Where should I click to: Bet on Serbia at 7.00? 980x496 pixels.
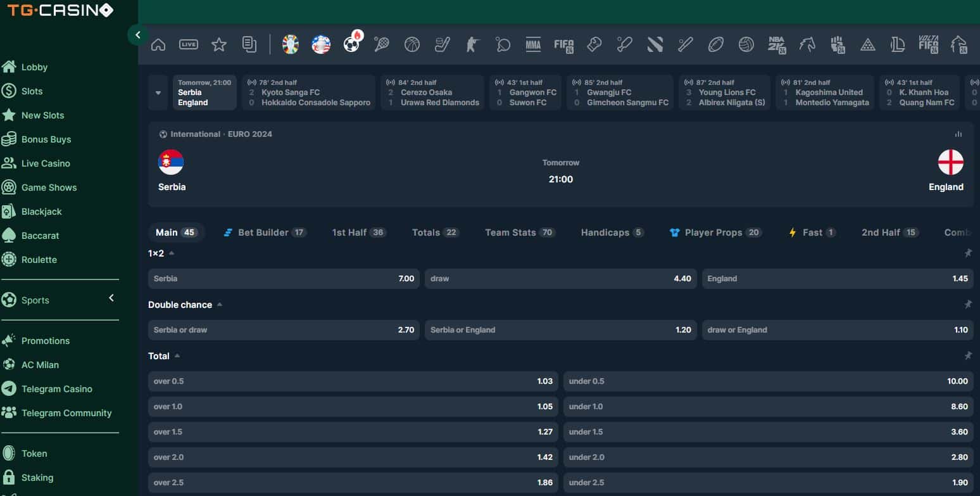(x=284, y=279)
